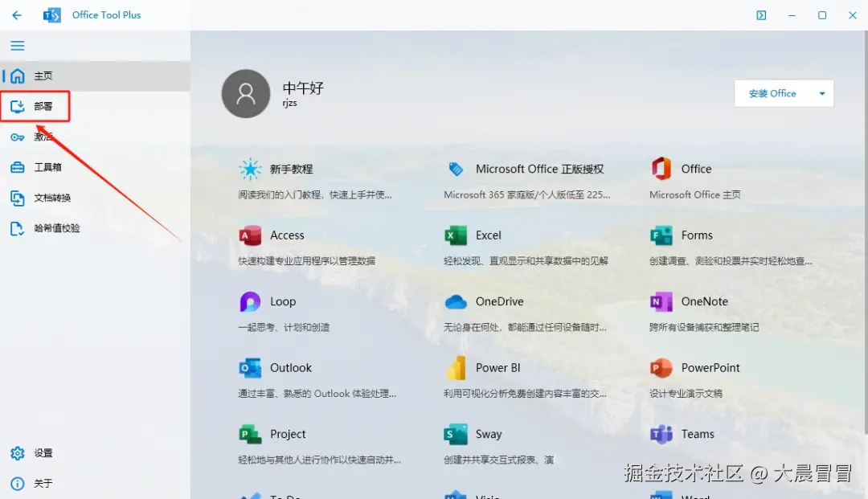Viewport: 868px width, 499px height.
Task: Click the back arrow in title bar
Action: tap(17, 15)
